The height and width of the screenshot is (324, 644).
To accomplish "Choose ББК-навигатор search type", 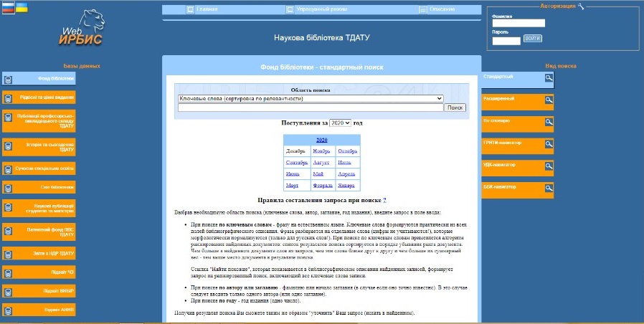I will [x=518, y=190].
